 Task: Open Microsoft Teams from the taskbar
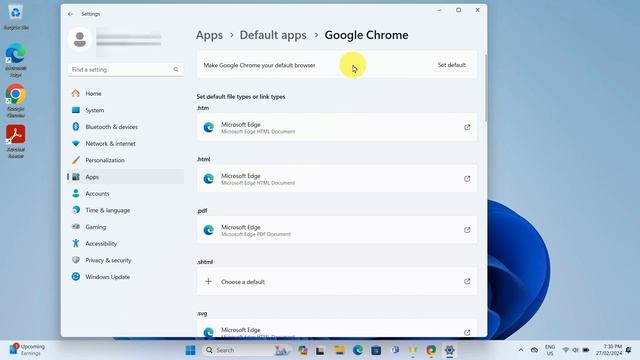pos(395,350)
